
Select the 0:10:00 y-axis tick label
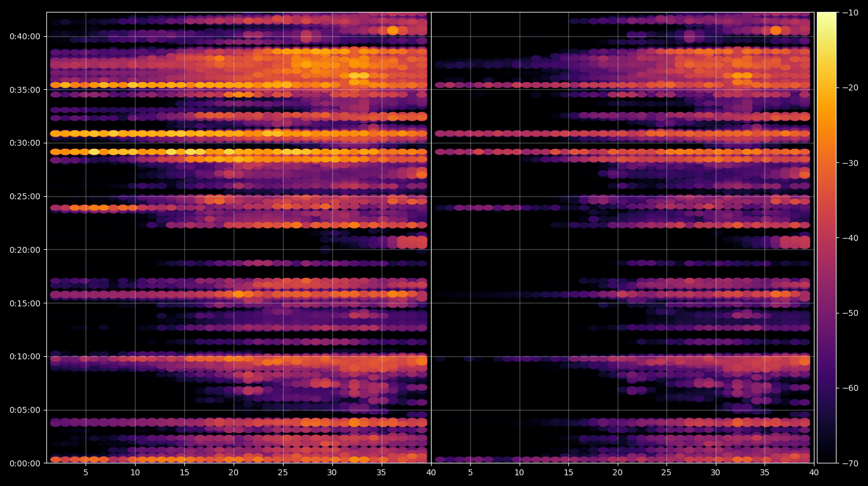coord(25,357)
